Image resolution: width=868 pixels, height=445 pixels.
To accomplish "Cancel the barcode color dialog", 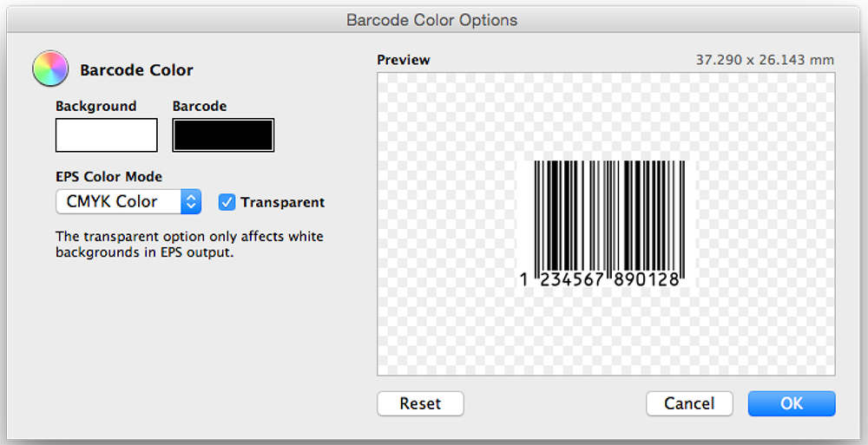I will (x=689, y=403).
